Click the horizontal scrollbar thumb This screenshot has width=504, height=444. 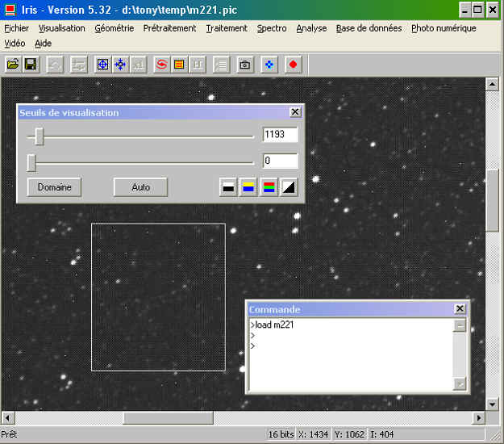pyautogui.click(x=168, y=418)
